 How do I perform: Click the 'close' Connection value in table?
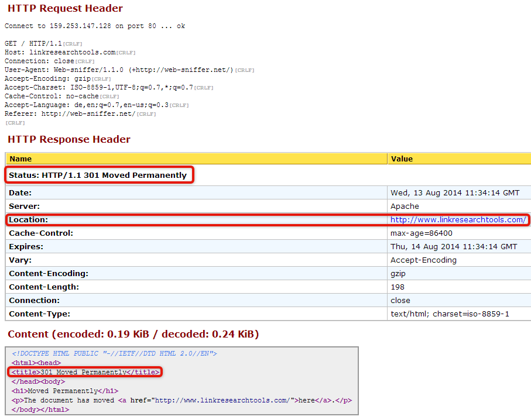[x=400, y=301]
